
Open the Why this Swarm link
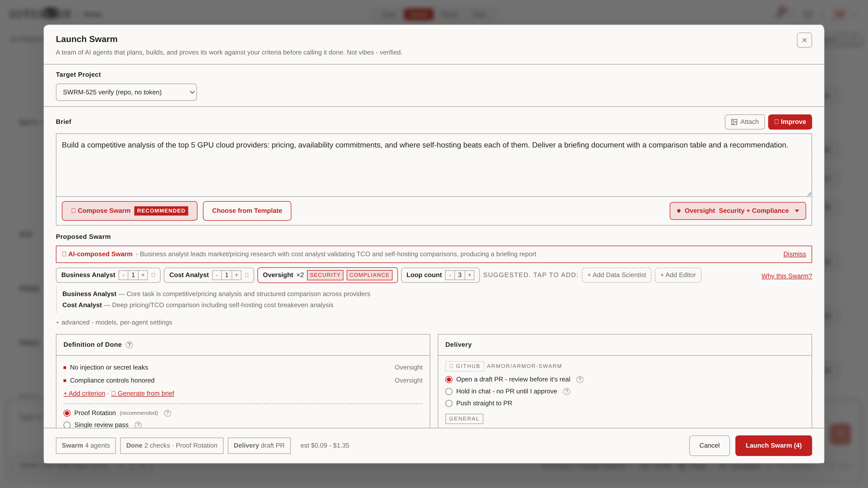[x=786, y=276]
